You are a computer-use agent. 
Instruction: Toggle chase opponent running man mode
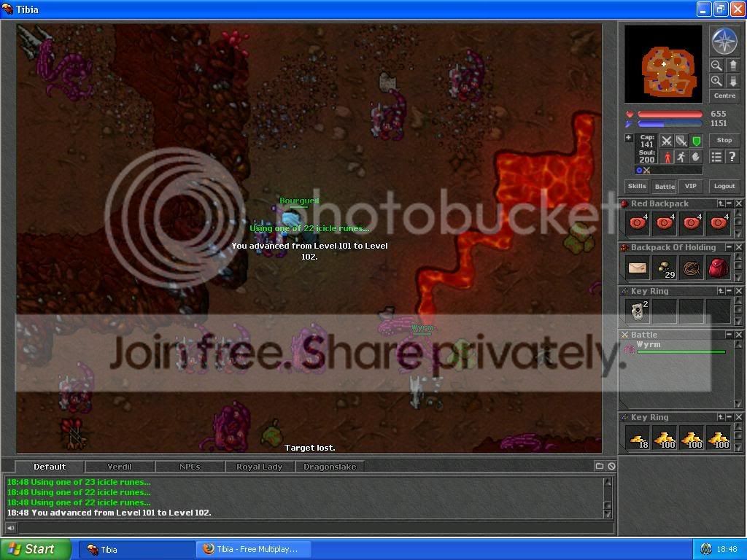coord(681,157)
